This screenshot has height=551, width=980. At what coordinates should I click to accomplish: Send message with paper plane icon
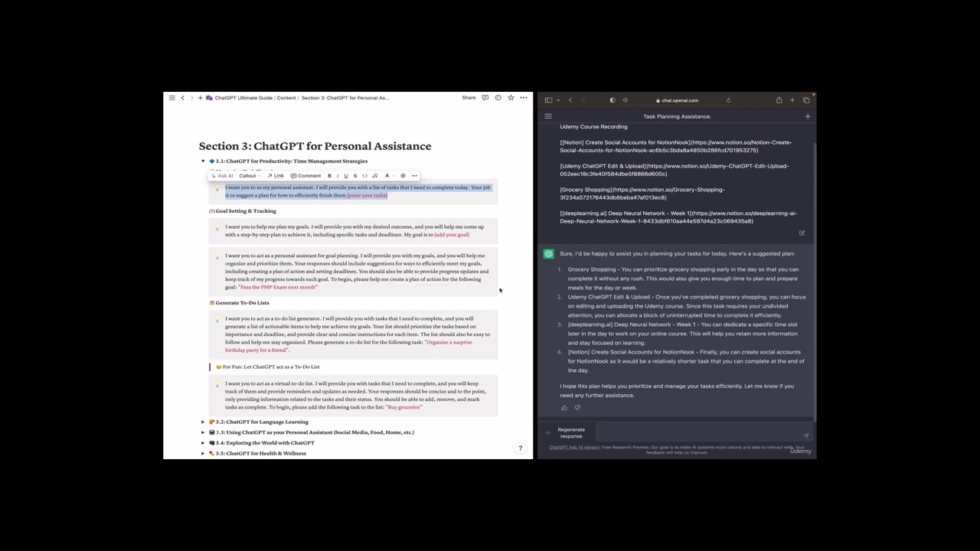point(805,435)
